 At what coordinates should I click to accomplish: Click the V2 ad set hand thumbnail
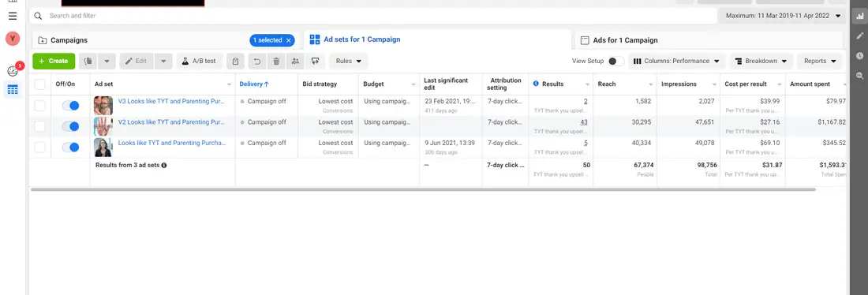(x=103, y=126)
